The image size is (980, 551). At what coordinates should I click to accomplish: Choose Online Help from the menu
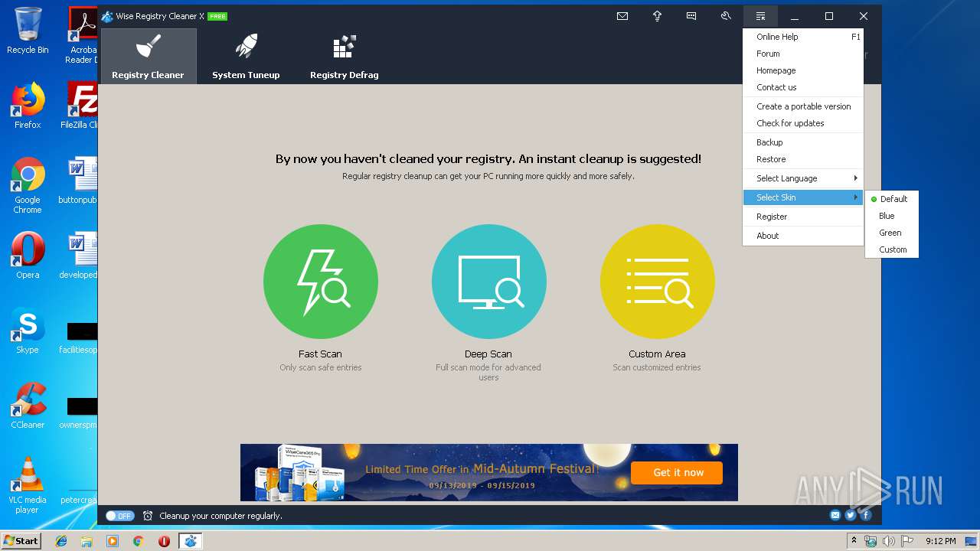tap(803, 37)
